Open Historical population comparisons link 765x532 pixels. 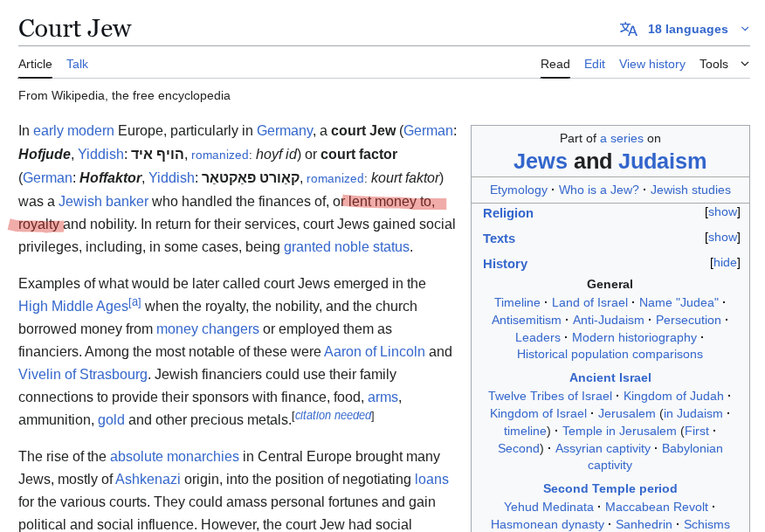[610, 355]
